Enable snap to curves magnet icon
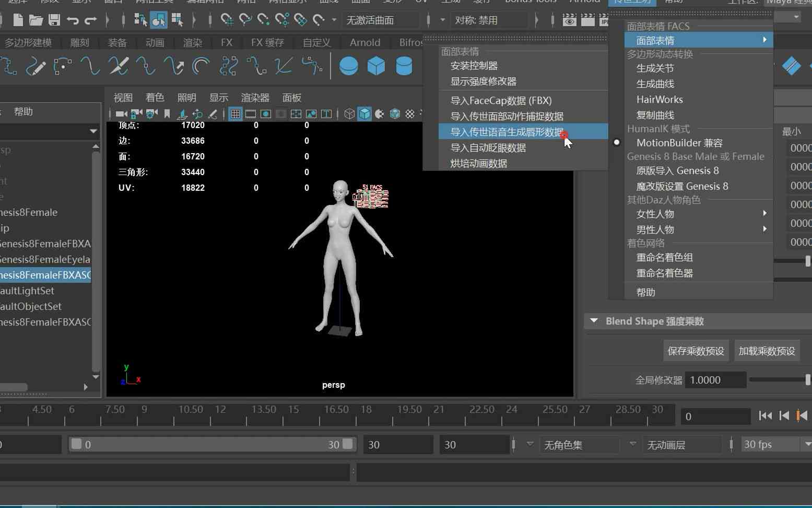The height and width of the screenshot is (508, 812). (245, 20)
